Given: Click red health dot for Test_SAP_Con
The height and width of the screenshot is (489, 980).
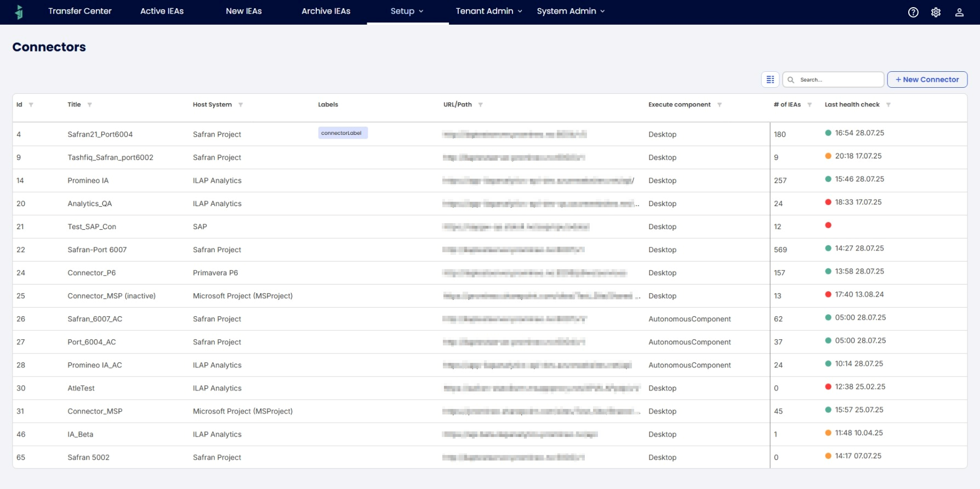Looking at the screenshot, I should [x=828, y=225].
